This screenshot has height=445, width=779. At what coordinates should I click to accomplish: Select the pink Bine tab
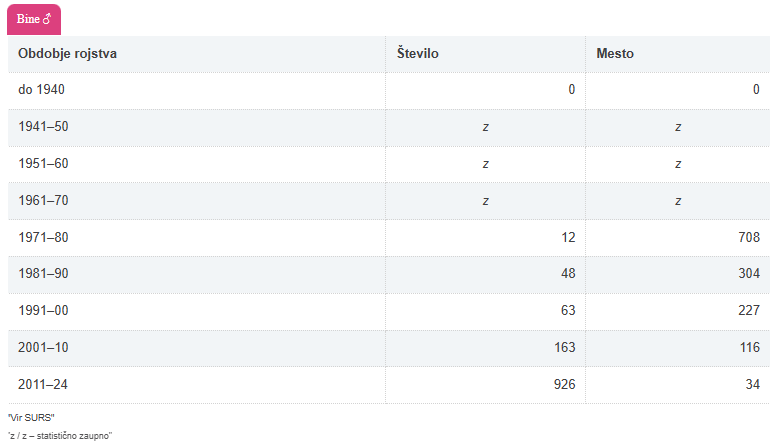coord(34,19)
